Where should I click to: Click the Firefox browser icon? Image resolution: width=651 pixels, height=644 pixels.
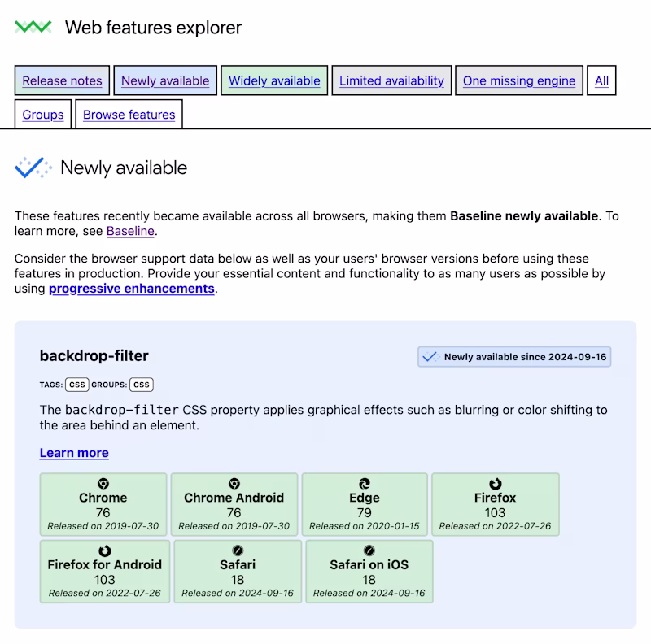pyautogui.click(x=496, y=482)
